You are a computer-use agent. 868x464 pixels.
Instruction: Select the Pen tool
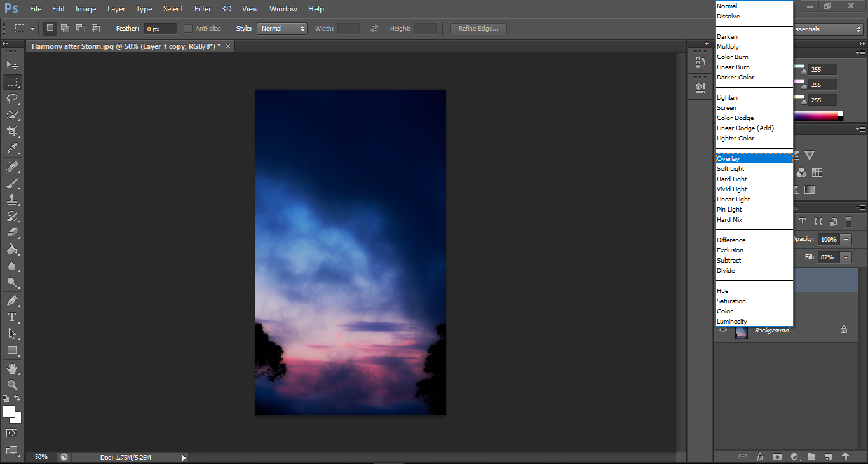(x=12, y=301)
